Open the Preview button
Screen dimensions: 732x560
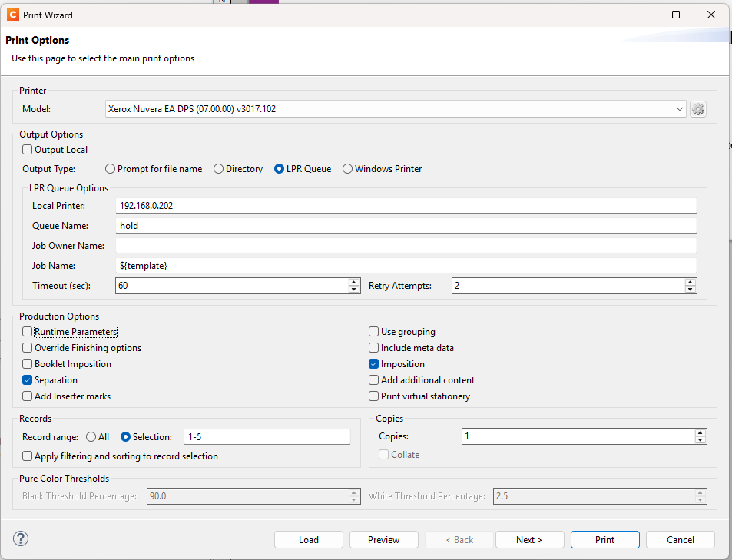point(383,539)
